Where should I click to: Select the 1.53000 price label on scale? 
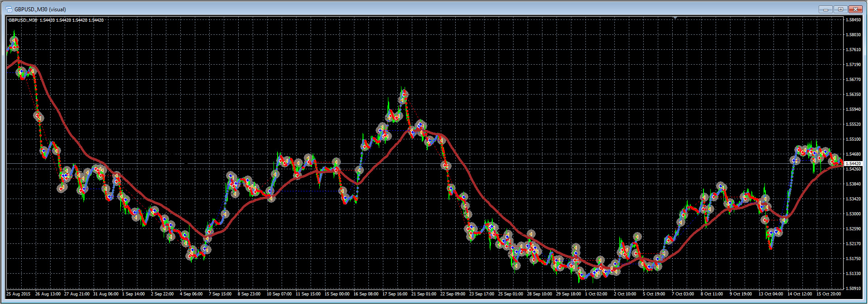(853, 214)
